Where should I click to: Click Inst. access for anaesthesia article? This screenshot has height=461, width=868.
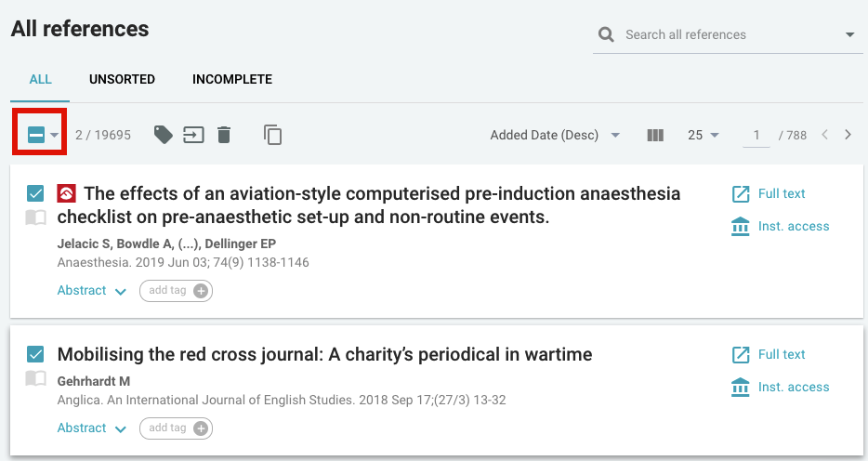coord(781,227)
